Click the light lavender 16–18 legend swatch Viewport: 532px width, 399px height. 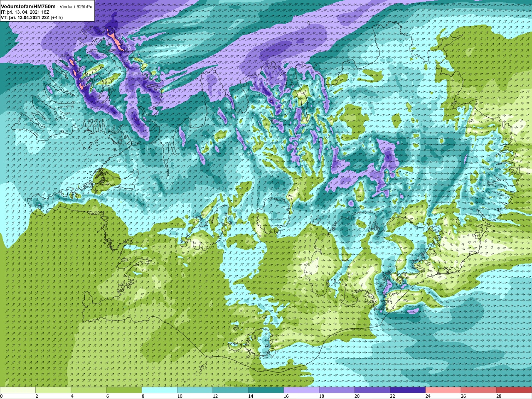click(x=301, y=390)
